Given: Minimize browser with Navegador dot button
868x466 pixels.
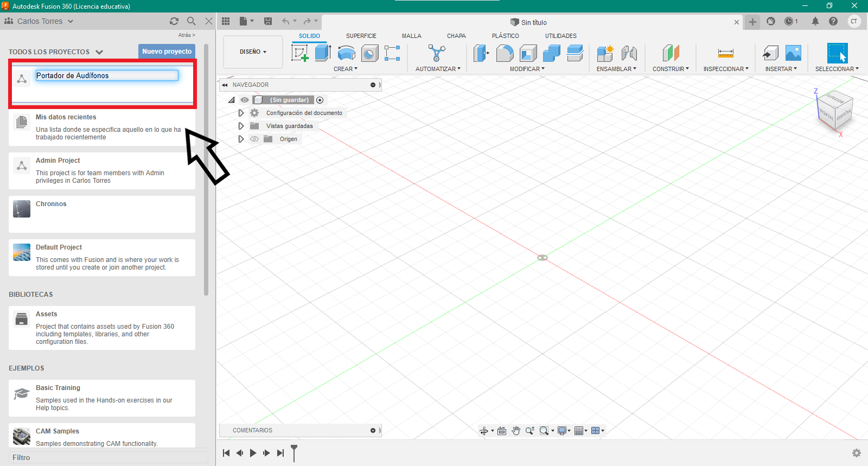Looking at the screenshot, I should [x=373, y=85].
